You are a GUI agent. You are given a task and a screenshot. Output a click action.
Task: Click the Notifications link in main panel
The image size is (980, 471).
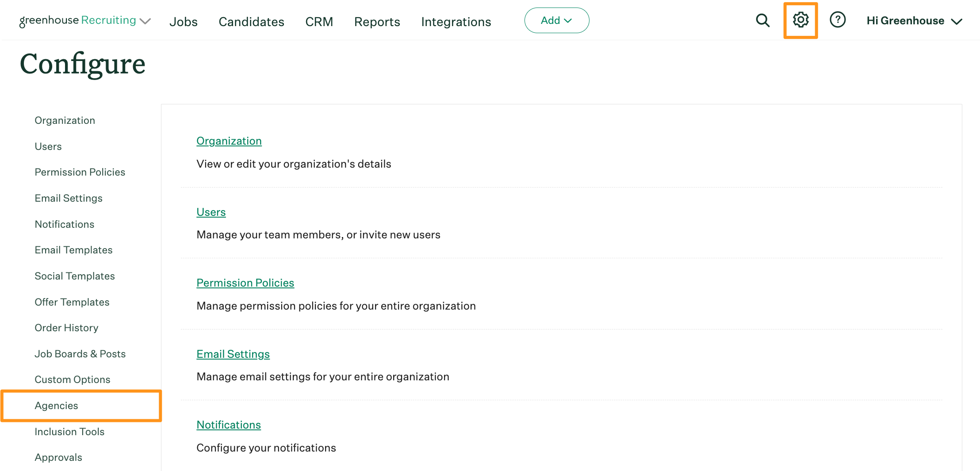tap(229, 425)
